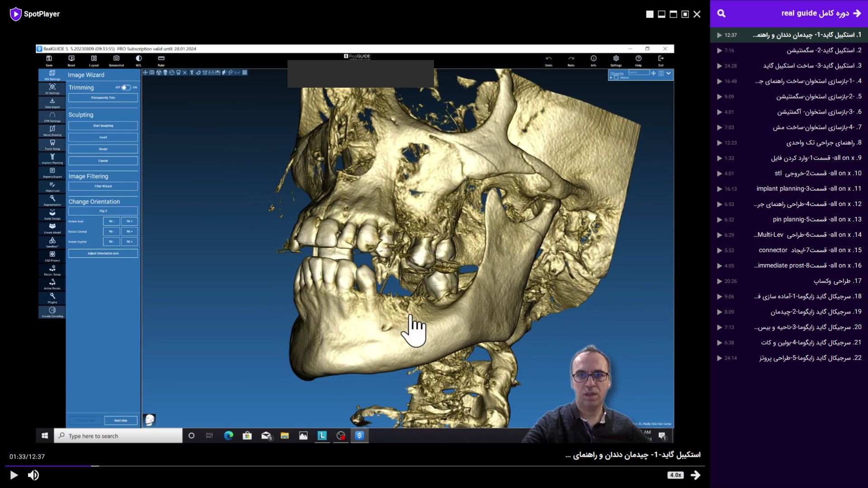Open Create Model in the sidebar
Viewport: 868px width, 488px height.
(52, 229)
